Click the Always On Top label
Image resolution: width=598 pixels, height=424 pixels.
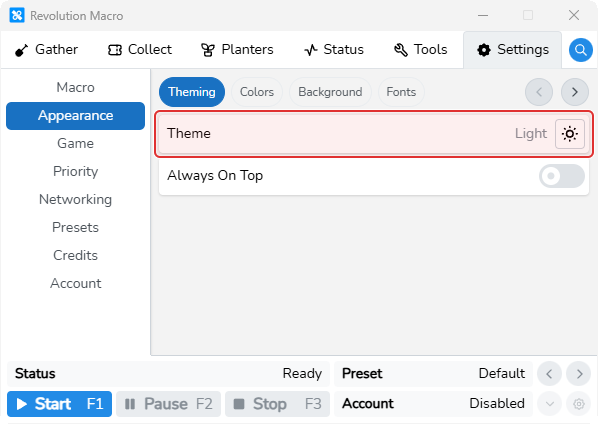pos(215,176)
